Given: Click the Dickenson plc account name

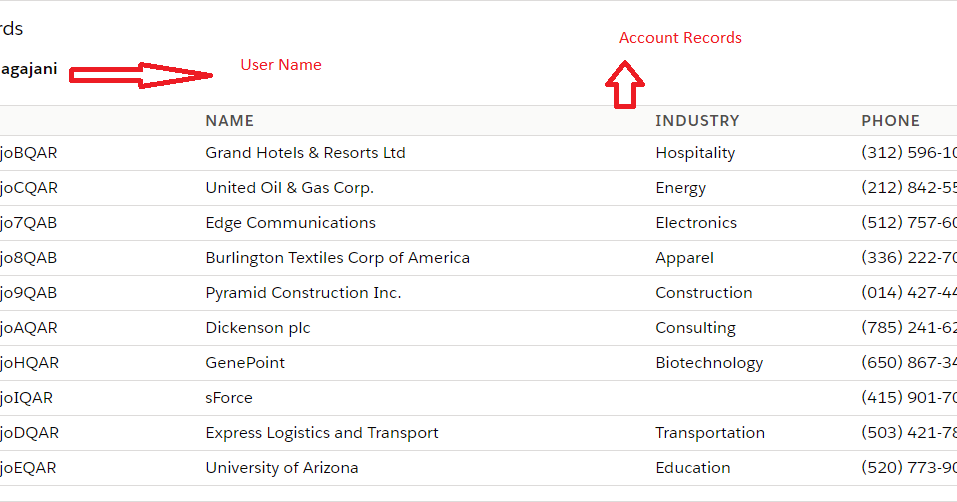Looking at the screenshot, I should pyautogui.click(x=258, y=328).
